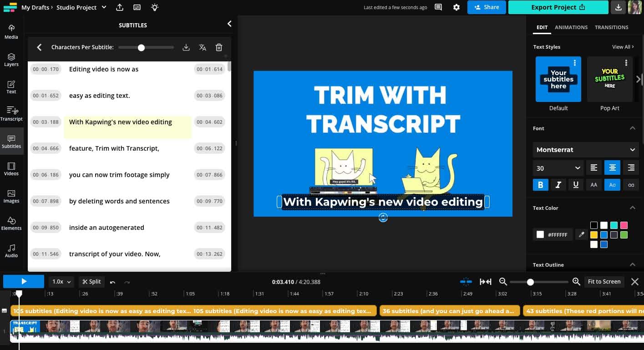This screenshot has width=644, height=350.
Task: Click the translate subtitles icon
Action: coord(203,47)
